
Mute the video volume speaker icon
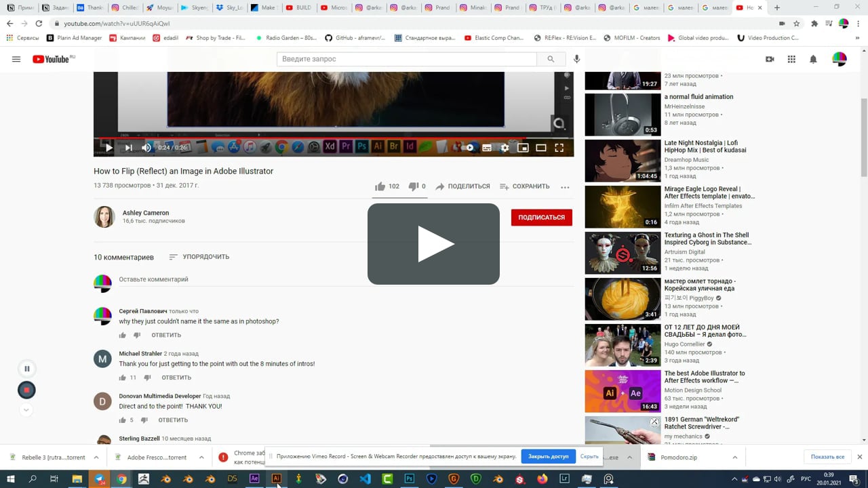[x=146, y=147]
